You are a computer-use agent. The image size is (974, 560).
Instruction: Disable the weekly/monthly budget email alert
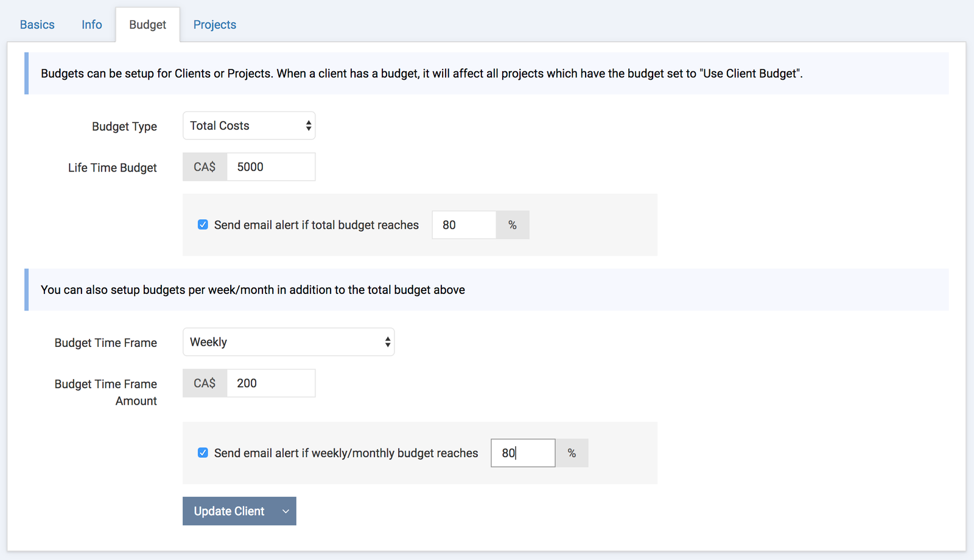pos(203,453)
